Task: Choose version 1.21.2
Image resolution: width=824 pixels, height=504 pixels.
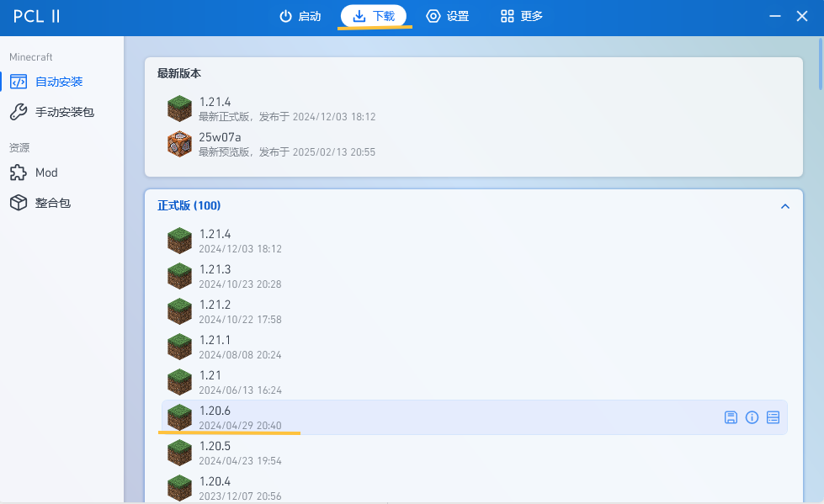Action: pos(474,311)
